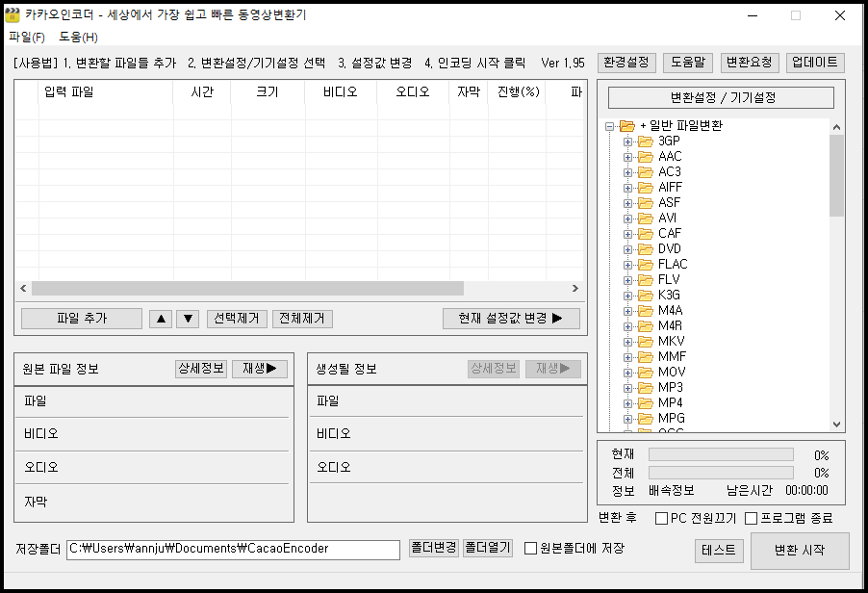This screenshot has height=593, width=868.
Task: Click the 선택제거 button
Action: (x=237, y=319)
